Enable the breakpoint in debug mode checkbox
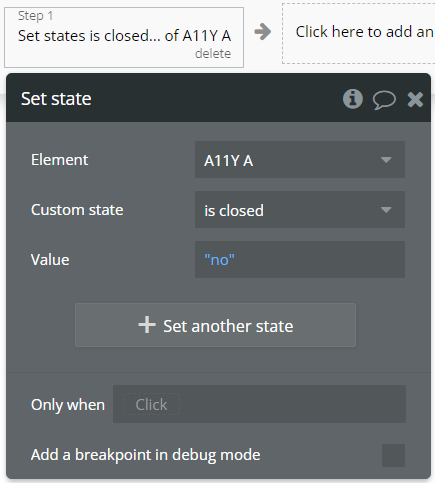Screen dimensions: 435x483 pos(393,455)
